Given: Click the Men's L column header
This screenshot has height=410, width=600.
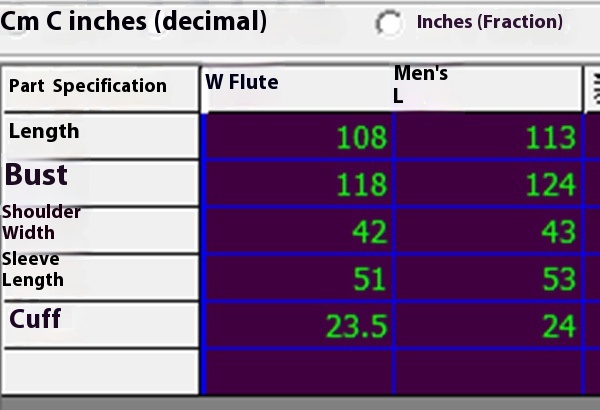Looking at the screenshot, I should (486, 88).
